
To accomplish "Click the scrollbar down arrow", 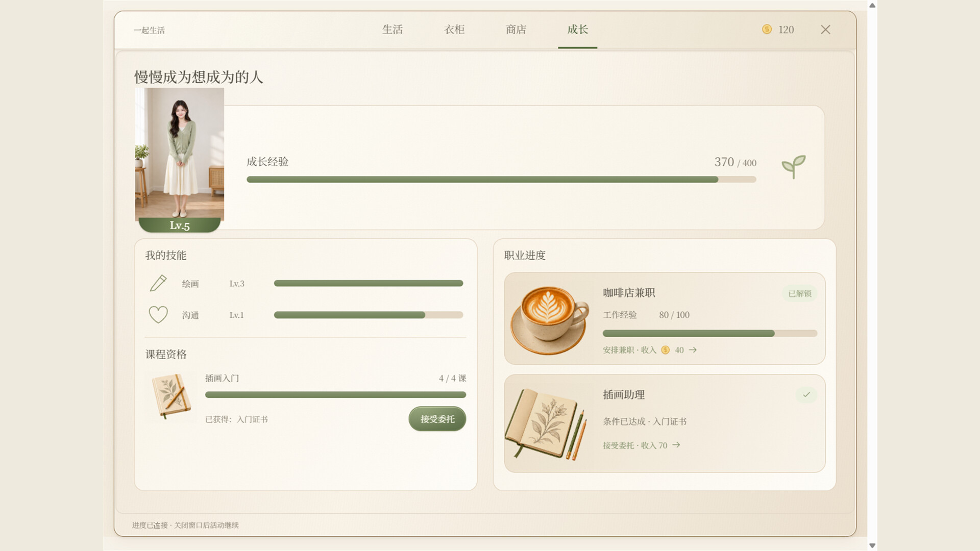I will tap(872, 545).
